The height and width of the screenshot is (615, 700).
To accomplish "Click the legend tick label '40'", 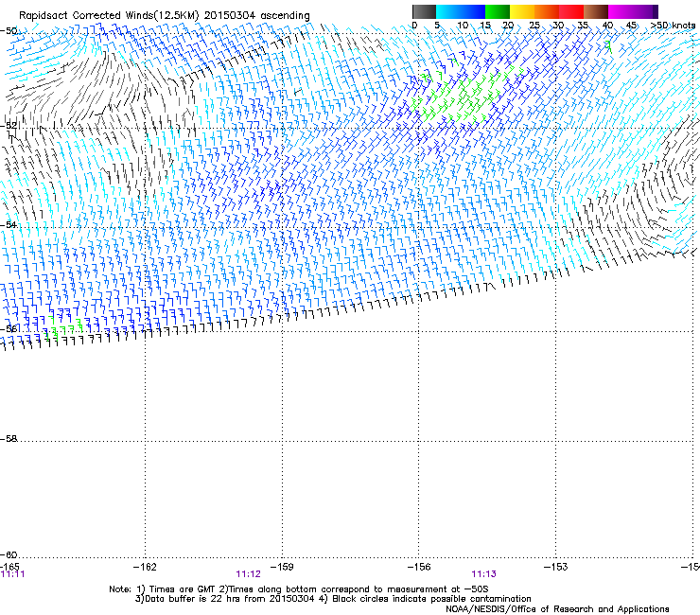I will (x=607, y=26).
